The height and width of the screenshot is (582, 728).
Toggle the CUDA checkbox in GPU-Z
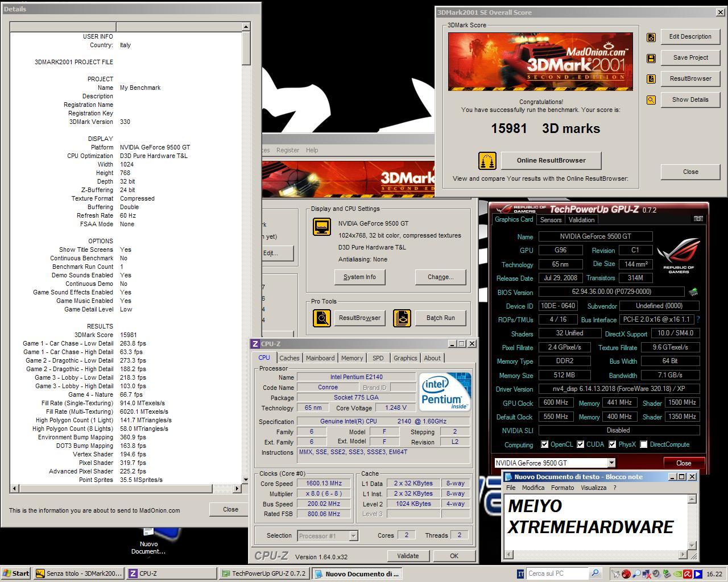581,444
